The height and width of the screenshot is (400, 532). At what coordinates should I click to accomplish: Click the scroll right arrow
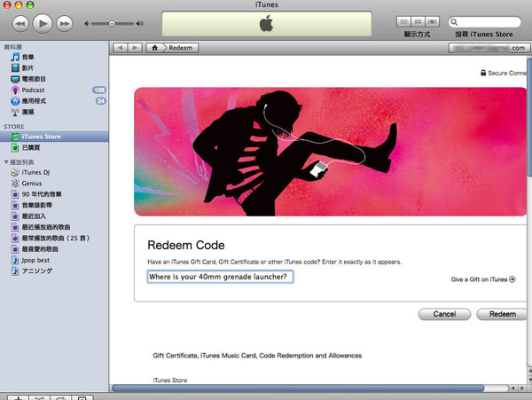coord(522,388)
